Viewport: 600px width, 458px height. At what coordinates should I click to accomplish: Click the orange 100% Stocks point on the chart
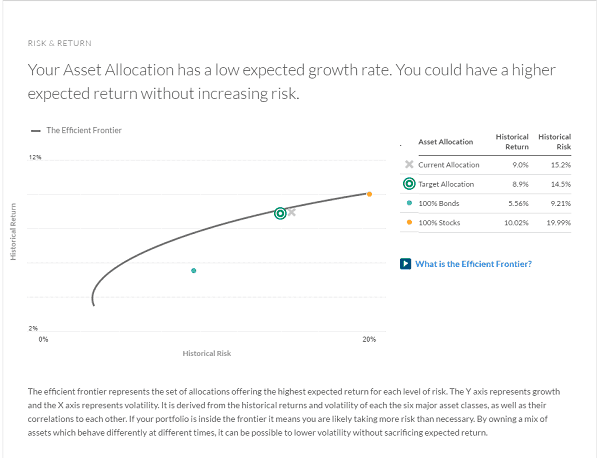click(369, 194)
